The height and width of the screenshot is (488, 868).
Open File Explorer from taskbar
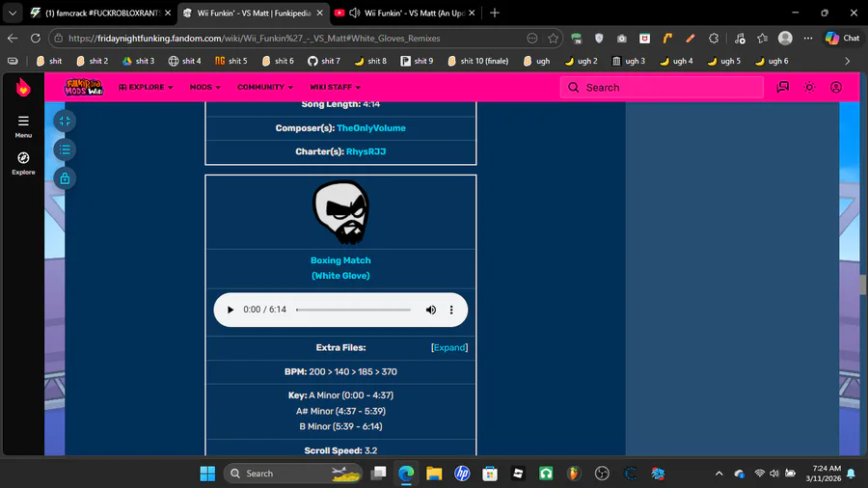(434, 474)
